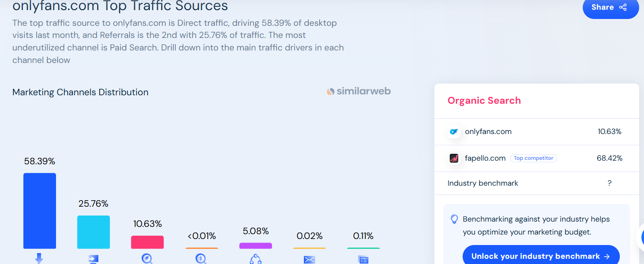Image resolution: width=644 pixels, height=264 pixels.
Task: Click the Similarweb logo
Action: (359, 92)
